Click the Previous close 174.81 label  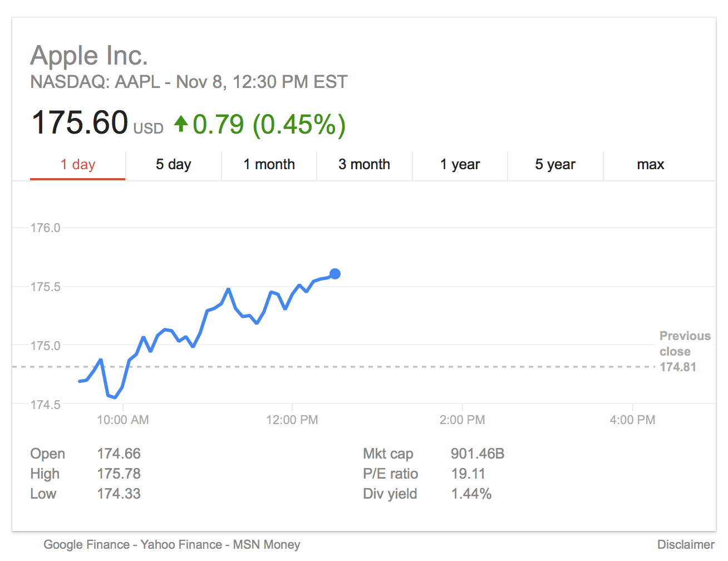[685, 351]
